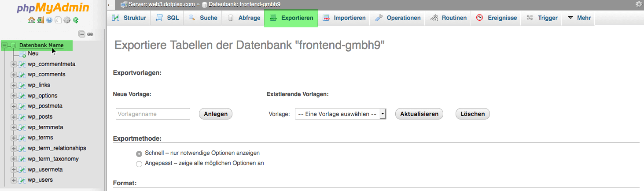Click the phpMyAdmin home icon

(x=31, y=20)
